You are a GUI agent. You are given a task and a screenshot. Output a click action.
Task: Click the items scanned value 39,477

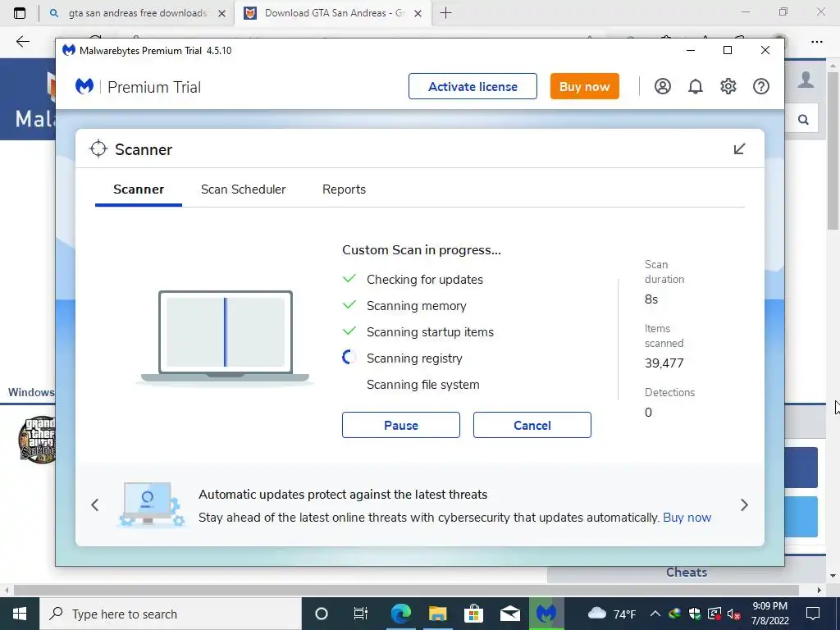pyautogui.click(x=664, y=363)
